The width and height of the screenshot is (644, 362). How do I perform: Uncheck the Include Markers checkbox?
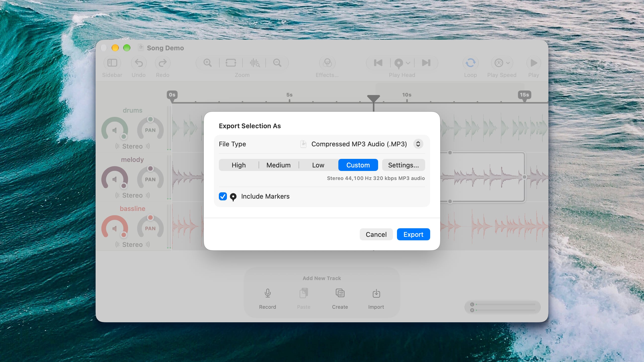tap(223, 196)
